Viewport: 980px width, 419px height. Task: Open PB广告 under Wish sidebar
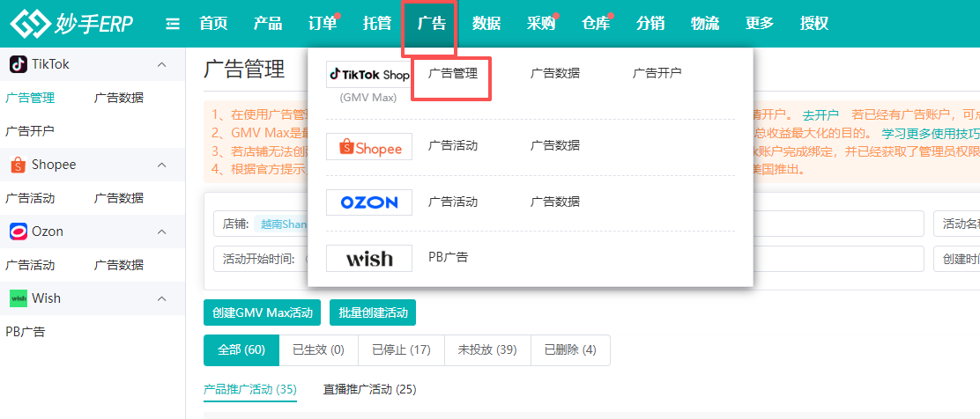[25, 332]
